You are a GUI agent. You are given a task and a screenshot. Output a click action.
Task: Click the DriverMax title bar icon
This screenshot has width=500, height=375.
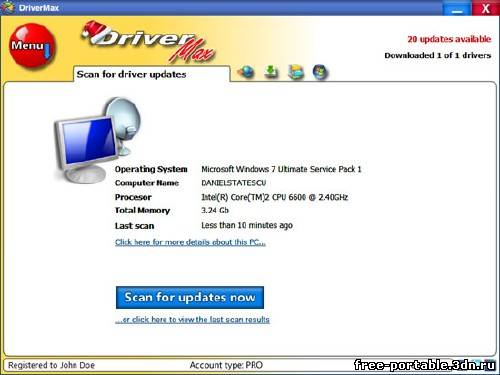pos(7,7)
